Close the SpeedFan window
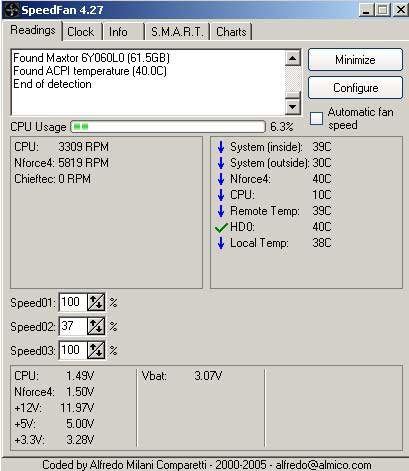 (x=400, y=10)
